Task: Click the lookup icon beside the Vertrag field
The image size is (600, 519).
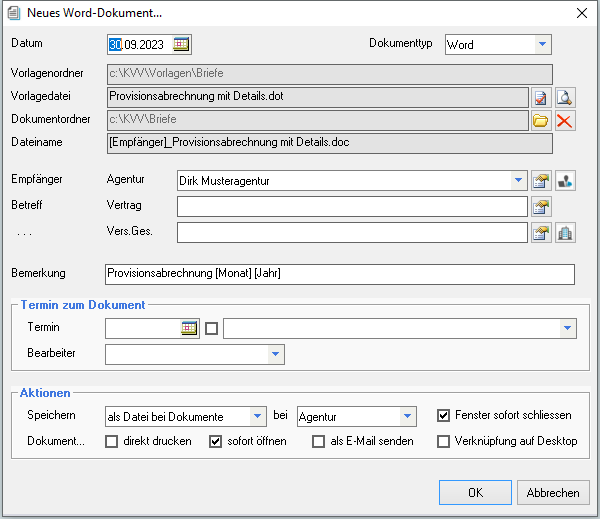Action: [541, 207]
